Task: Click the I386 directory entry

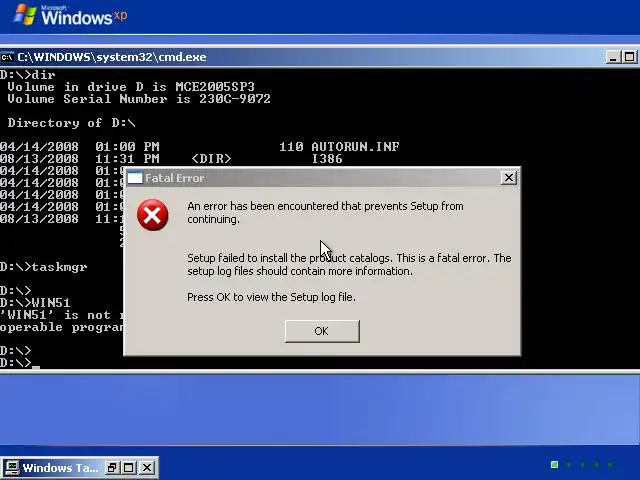Action: (327, 159)
